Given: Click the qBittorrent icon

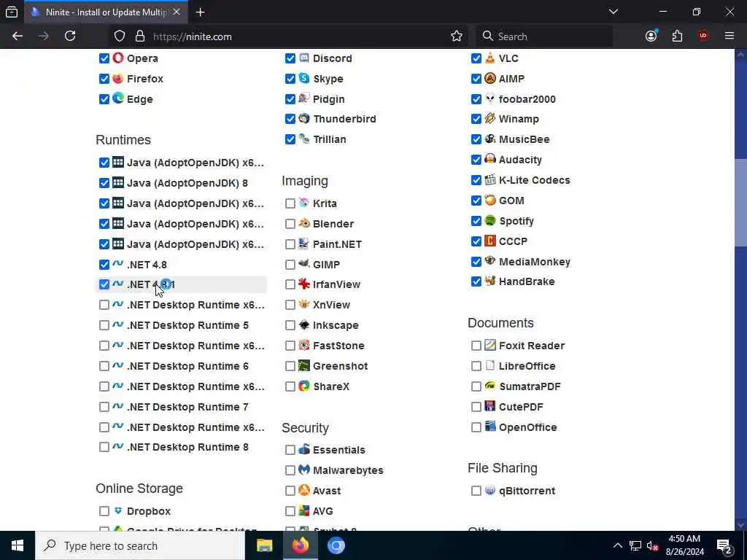Looking at the screenshot, I should [489, 490].
